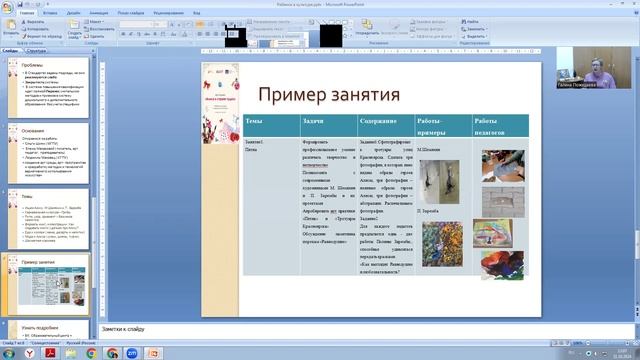Open Выделить select dropdown
The height and width of the screenshot is (360, 640).
pyautogui.click(x=474, y=36)
